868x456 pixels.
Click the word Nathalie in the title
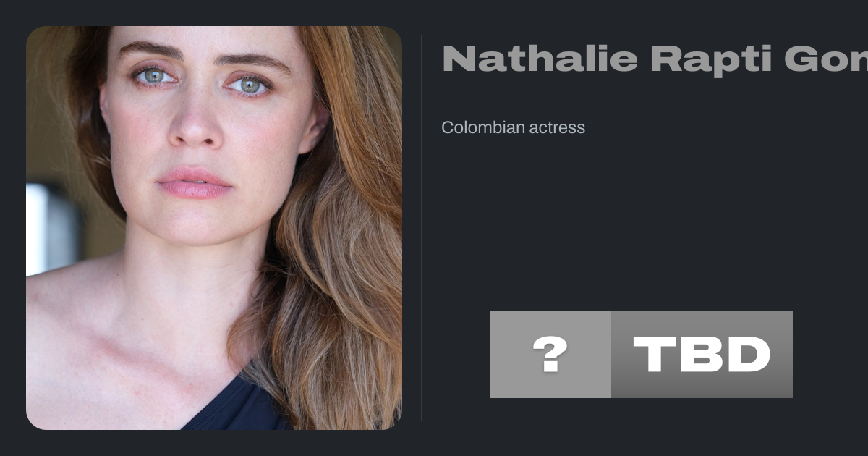pos(540,59)
